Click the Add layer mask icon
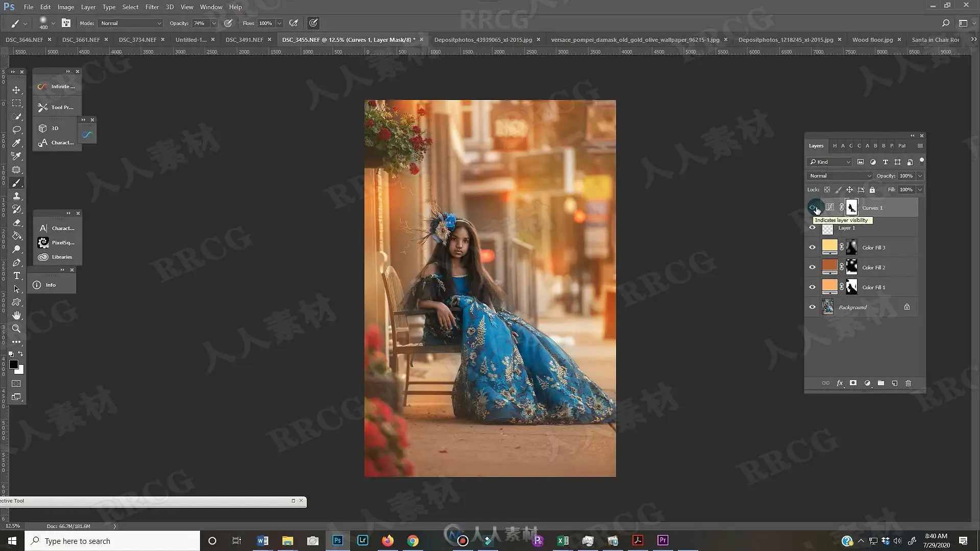The image size is (980, 551). pos(853,383)
